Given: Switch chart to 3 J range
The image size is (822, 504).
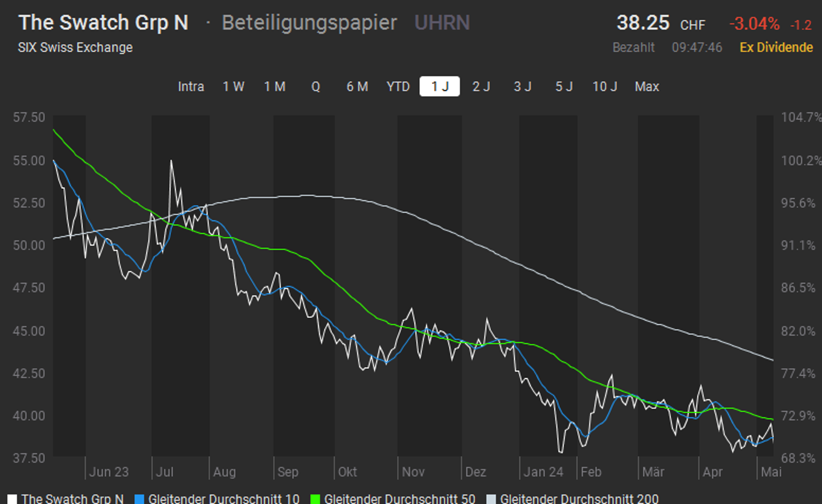Looking at the screenshot, I should pyautogui.click(x=522, y=87).
